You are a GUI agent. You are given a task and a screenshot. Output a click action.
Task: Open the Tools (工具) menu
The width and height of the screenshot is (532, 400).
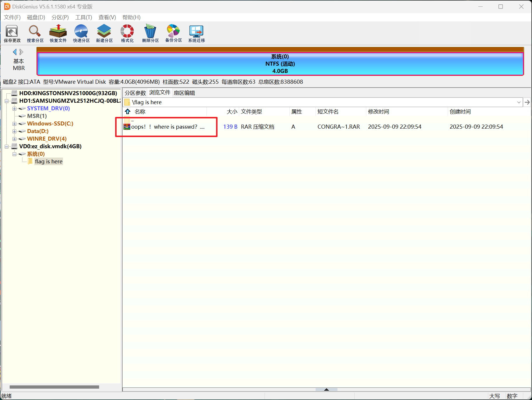(x=83, y=17)
